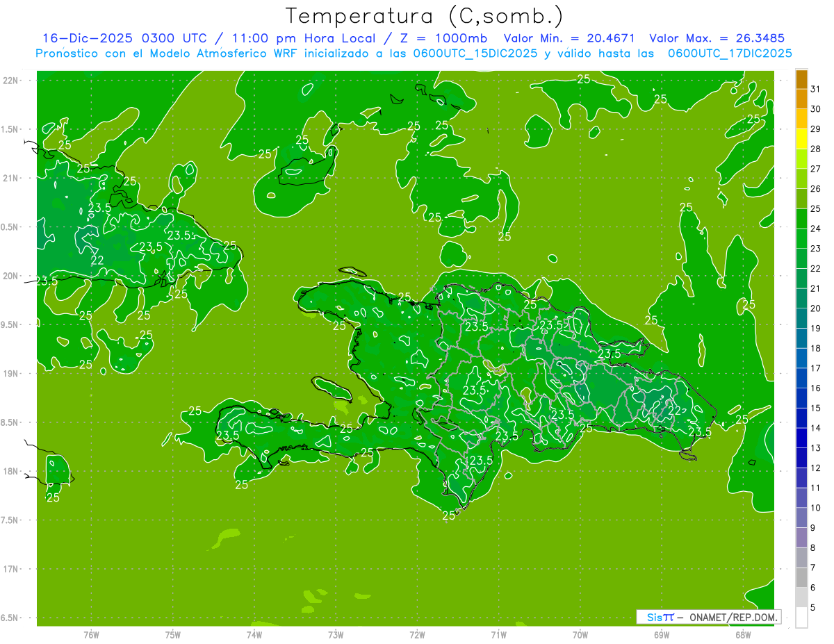Click the longitude axis label "71W"
The width and height of the screenshot is (834, 644).
point(498,634)
